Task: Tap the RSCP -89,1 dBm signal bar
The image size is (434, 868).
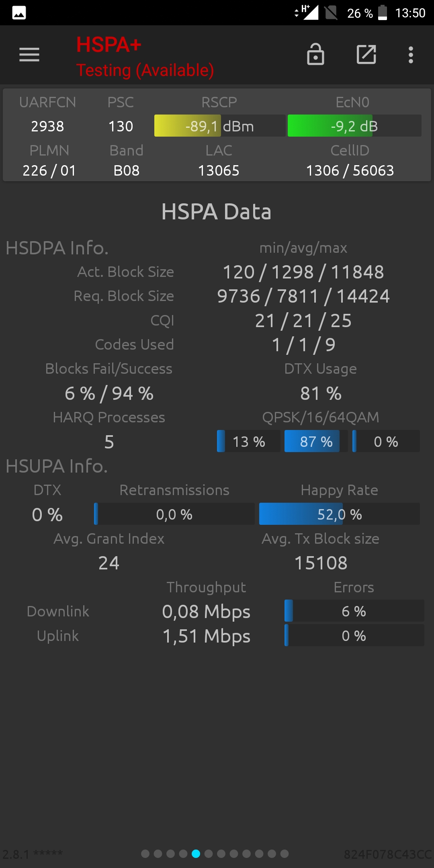Action: [x=220, y=126]
